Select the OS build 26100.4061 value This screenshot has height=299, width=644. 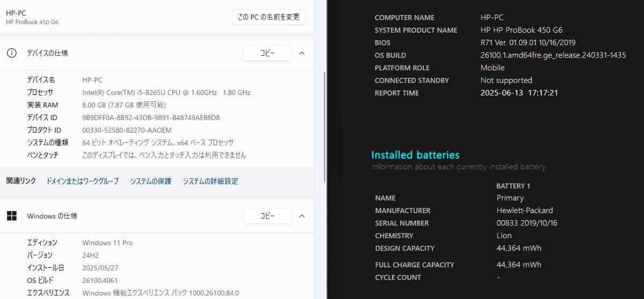tap(100, 280)
